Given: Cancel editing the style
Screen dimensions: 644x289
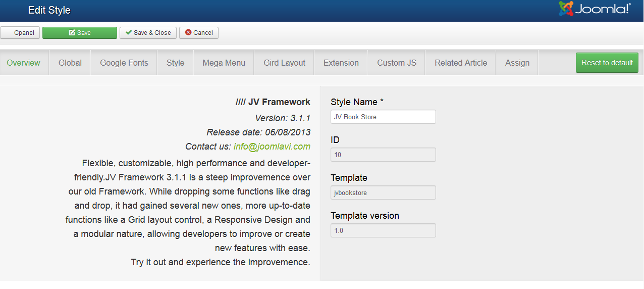Looking at the screenshot, I should (x=199, y=33).
